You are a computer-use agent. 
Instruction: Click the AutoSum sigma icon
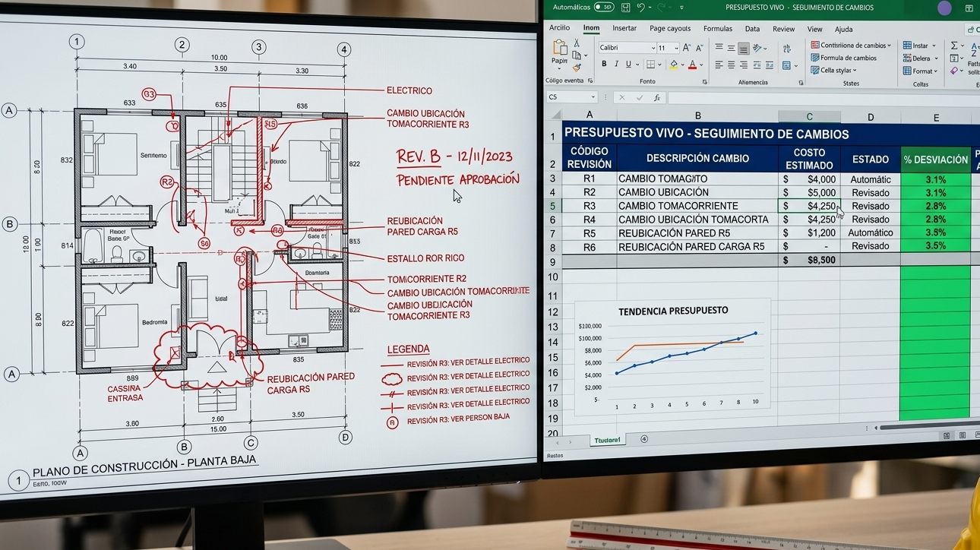(955, 46)
